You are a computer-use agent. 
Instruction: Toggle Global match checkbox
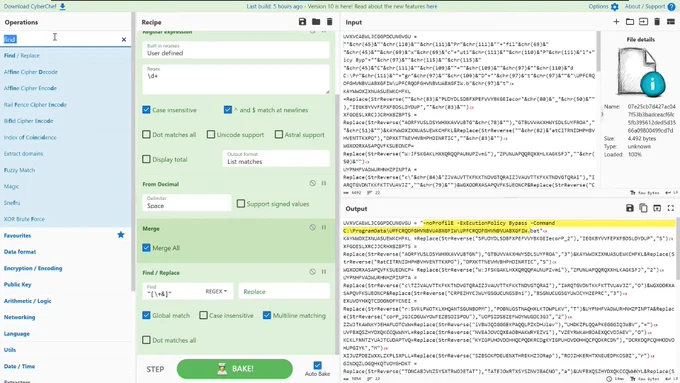[146, 315]
